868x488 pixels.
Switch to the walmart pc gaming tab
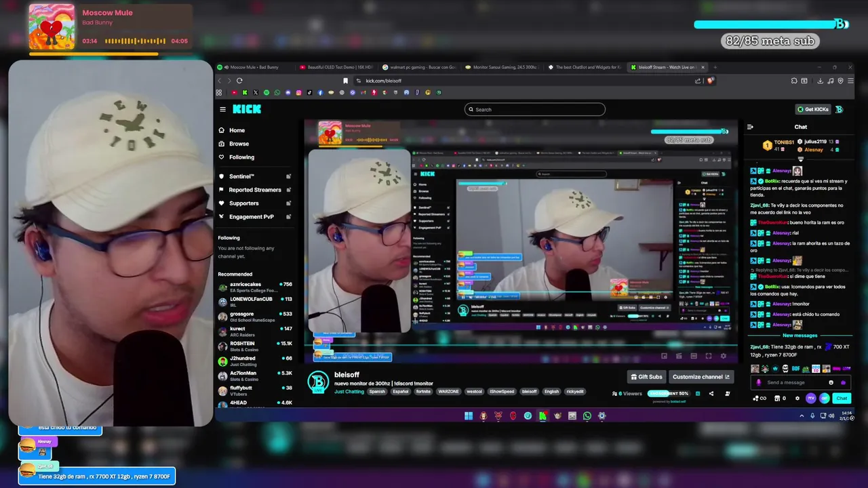tap(419, 67)
